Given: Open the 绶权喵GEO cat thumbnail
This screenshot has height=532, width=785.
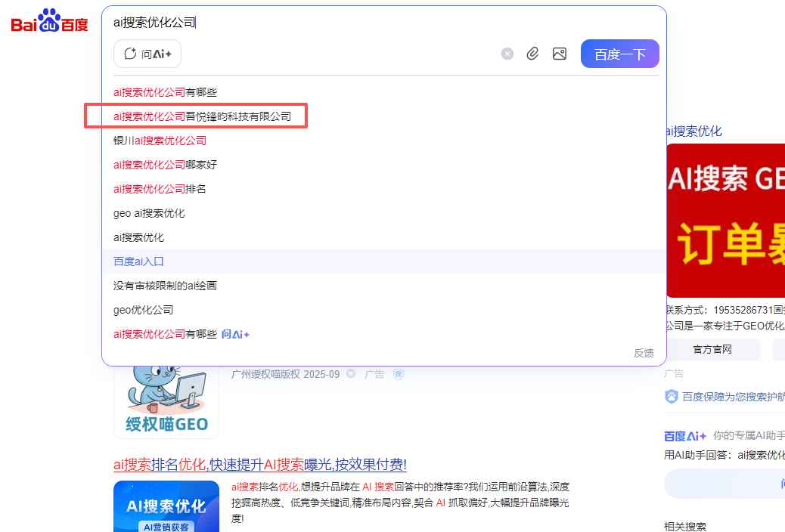Looking at the screenshot, I should pyautogui.click(x=166, y=401).
